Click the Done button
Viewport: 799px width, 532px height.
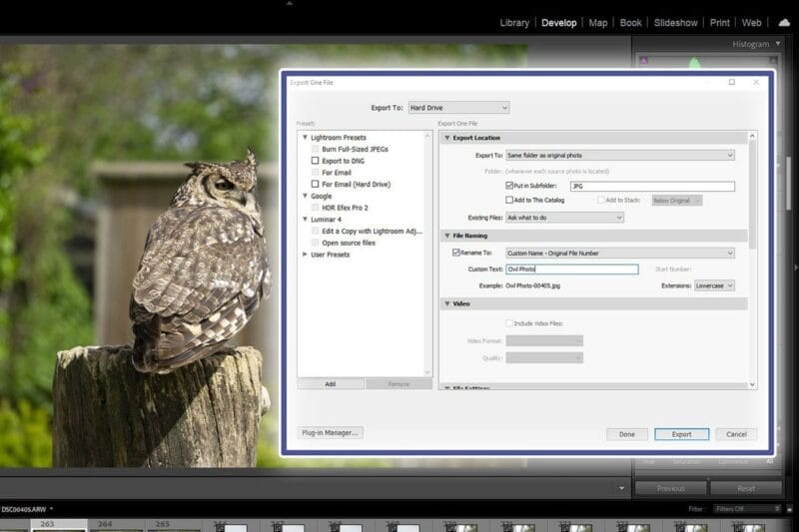click(627, 434)
